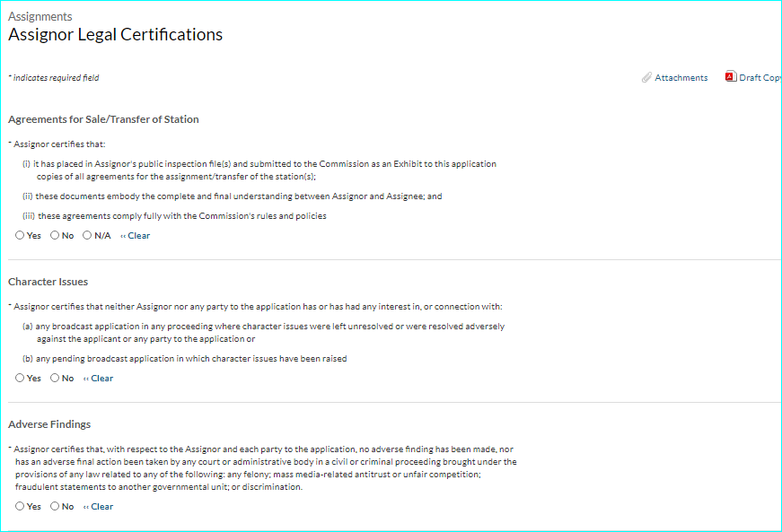Click the red PDF Draft Copy icon
Screen dimensions: 782x532
tap(731, 77)
